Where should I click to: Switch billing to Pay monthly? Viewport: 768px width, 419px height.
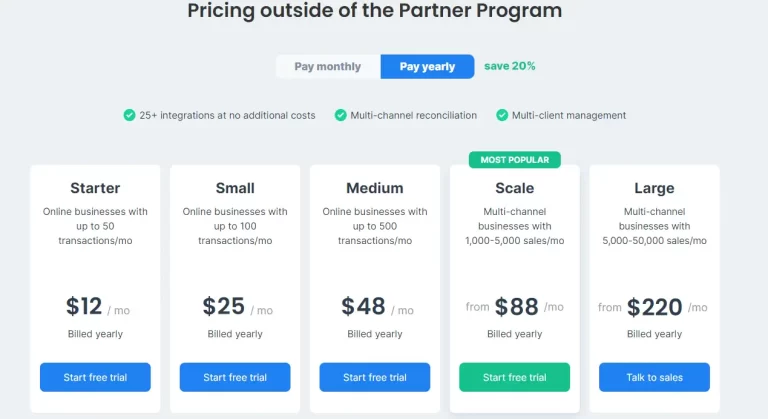point(328,67)
